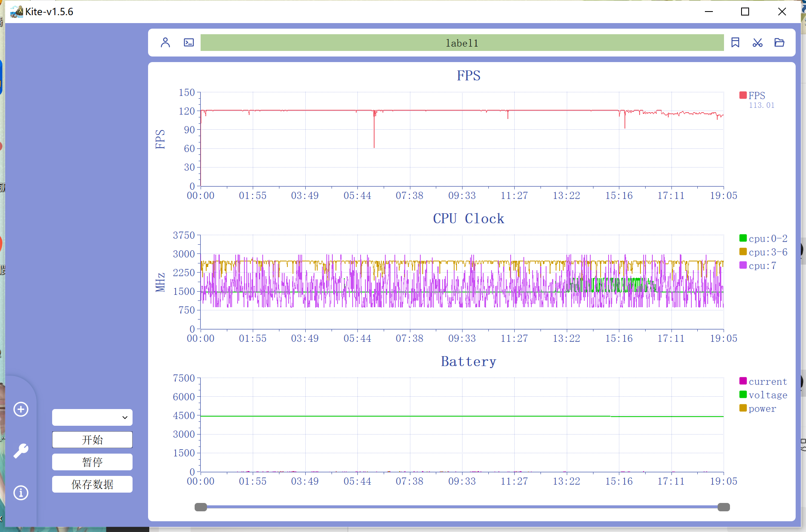
Task: Open the terminal console icon
Action: point(189,43)
